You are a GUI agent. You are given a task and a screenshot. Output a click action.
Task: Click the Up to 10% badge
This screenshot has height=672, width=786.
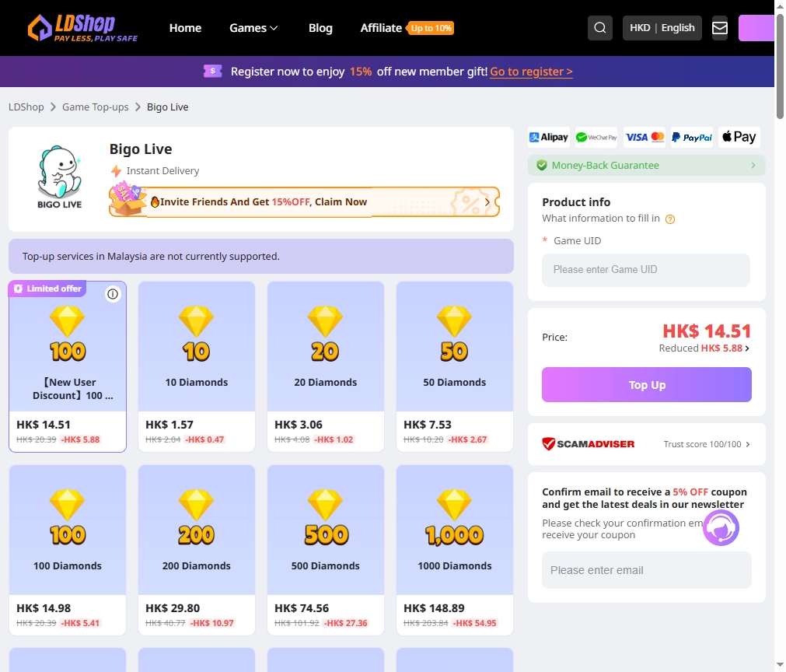pyautogui.click(x=431, y=28)
